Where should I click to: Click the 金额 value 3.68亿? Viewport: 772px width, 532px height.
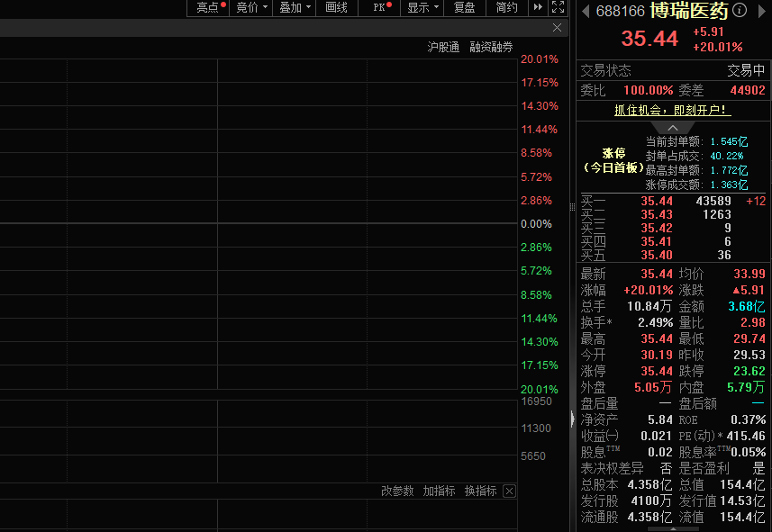(747, 306)
